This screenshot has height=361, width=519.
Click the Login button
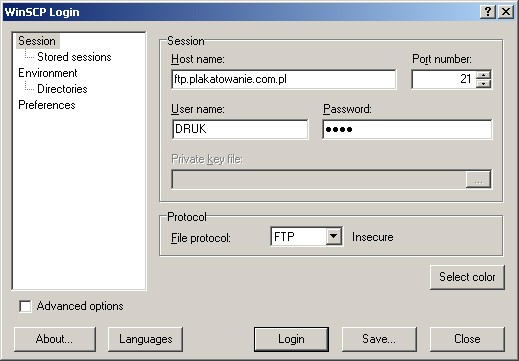tap(291, 339)
